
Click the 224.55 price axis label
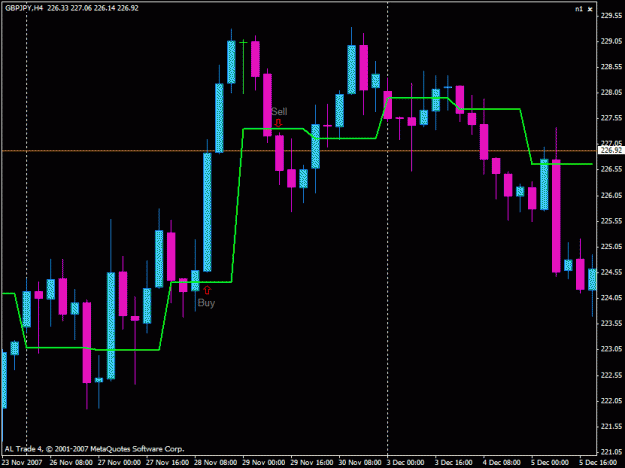click(x=611, y=272)
